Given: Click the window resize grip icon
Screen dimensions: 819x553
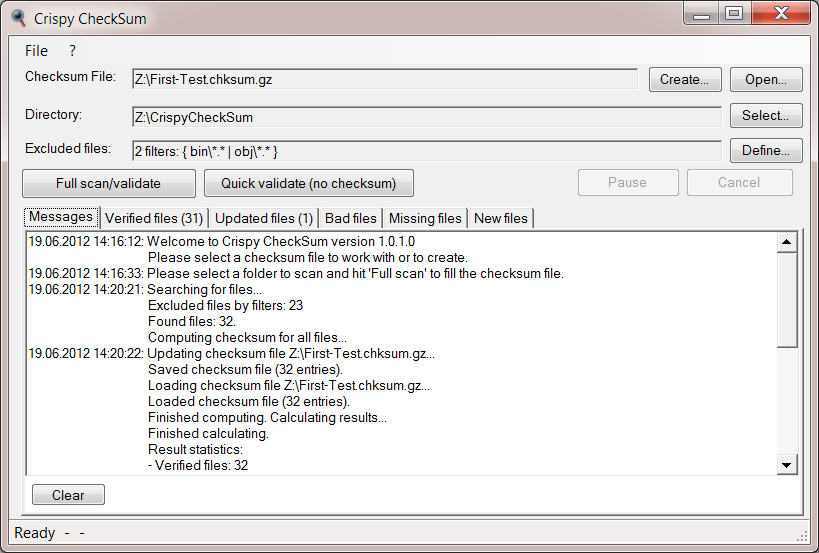Looking at the screenshot, I should (x=802, y=536).
